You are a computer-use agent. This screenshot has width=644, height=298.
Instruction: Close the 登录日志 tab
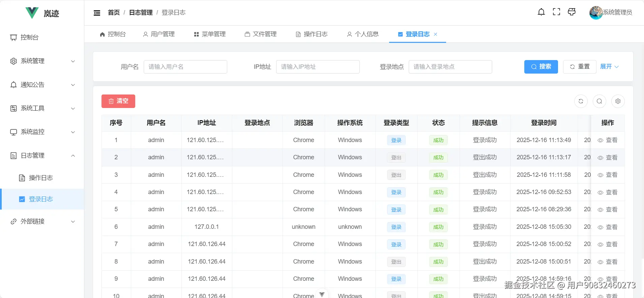[x=436, y=34]
